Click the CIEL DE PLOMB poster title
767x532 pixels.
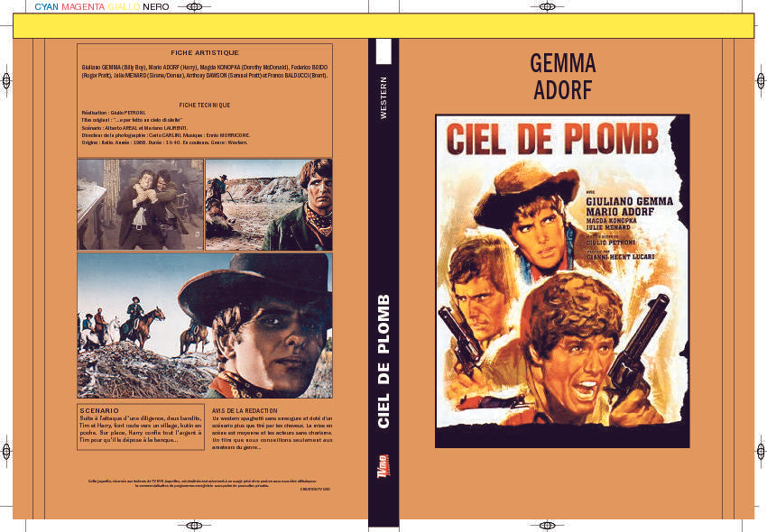coord(552,139)
